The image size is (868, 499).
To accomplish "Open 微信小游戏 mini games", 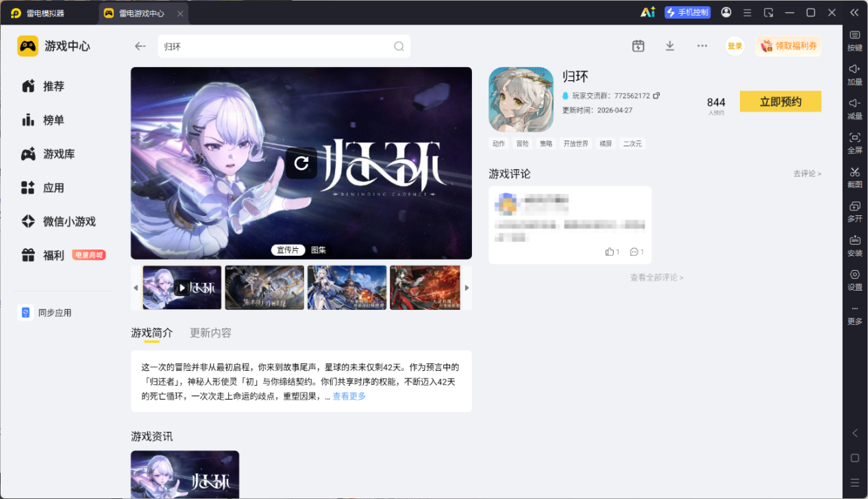I will 58,221.
